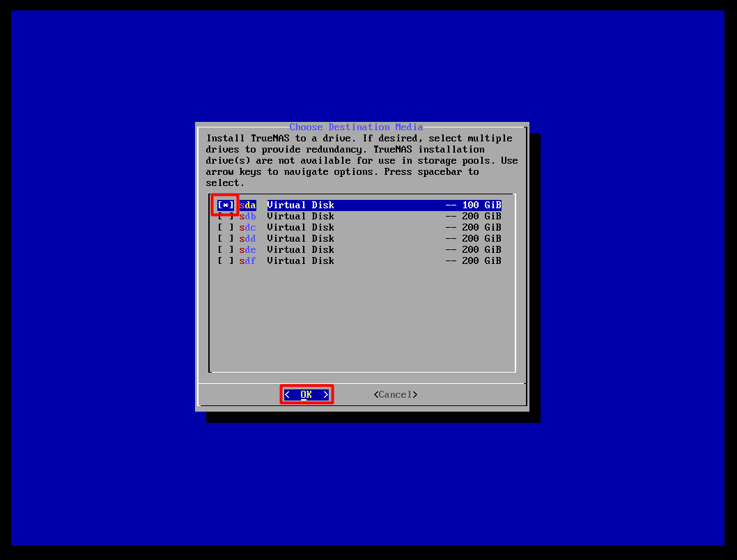The width and height of the screenshot is (737, 560).
Task: Click Virtual Disk label in sde row
Action: [300, 249]
